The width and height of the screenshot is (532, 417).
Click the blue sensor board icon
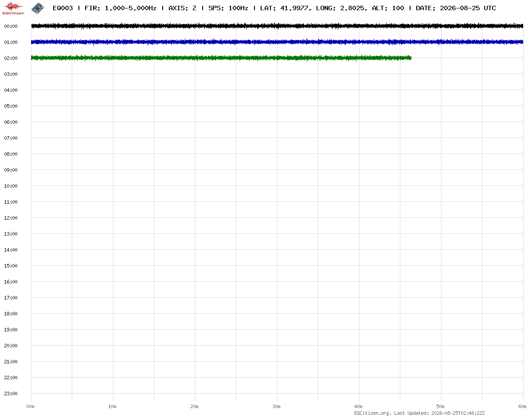[x=38, y=8]
